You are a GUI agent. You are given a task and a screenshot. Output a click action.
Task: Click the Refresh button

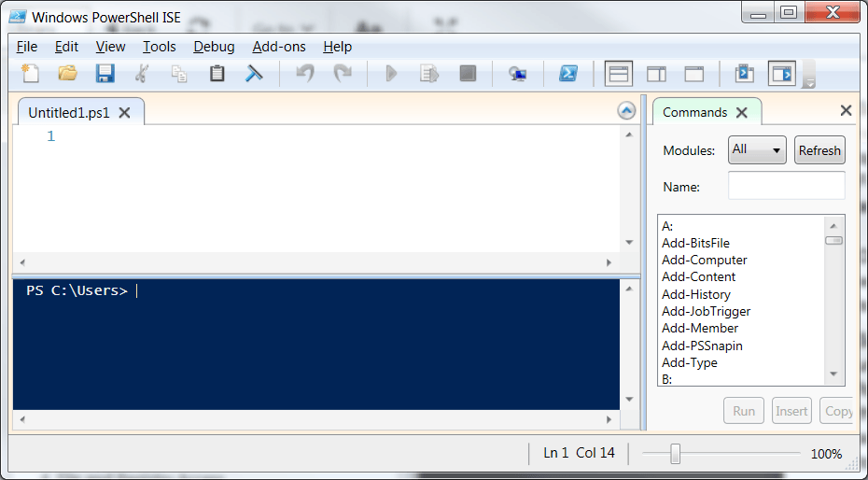(x=819, y=150)
